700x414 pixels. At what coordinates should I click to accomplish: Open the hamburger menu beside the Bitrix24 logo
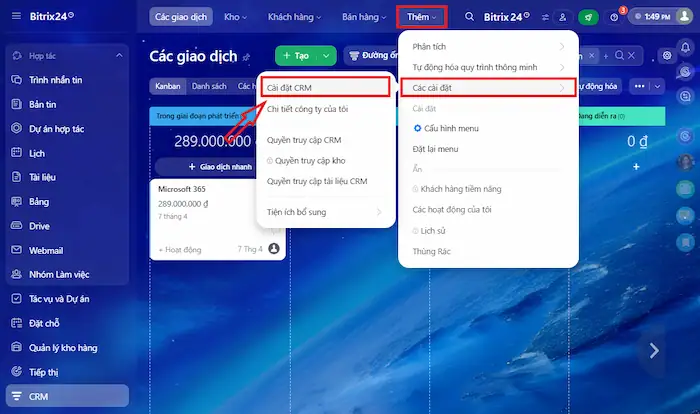pyautogui.click(x=16, y=16)
